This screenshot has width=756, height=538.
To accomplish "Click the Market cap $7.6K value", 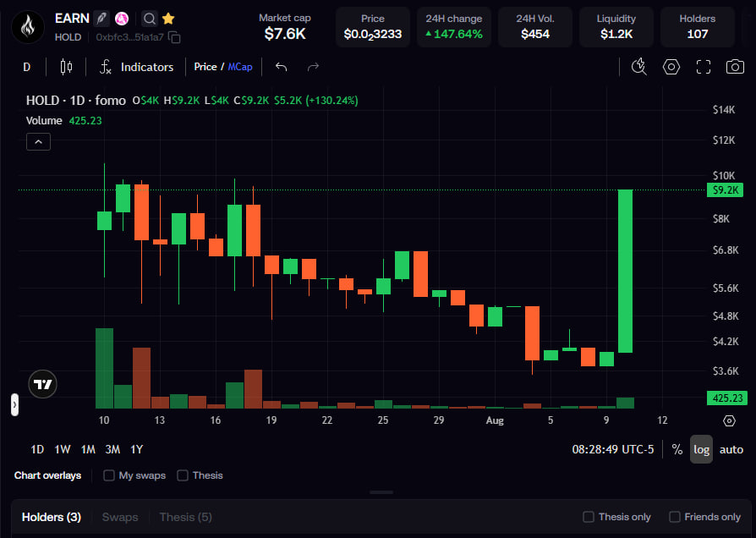I will tap(284, 34).
